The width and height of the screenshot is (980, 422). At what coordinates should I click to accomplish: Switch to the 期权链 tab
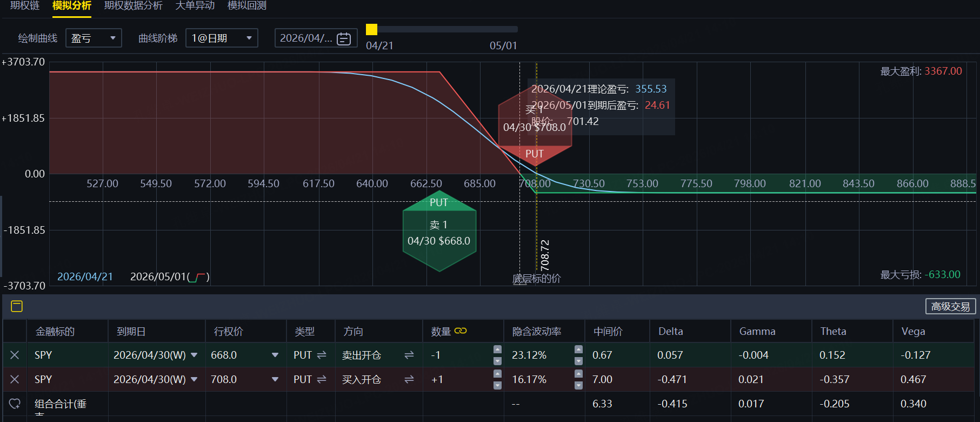25,5
